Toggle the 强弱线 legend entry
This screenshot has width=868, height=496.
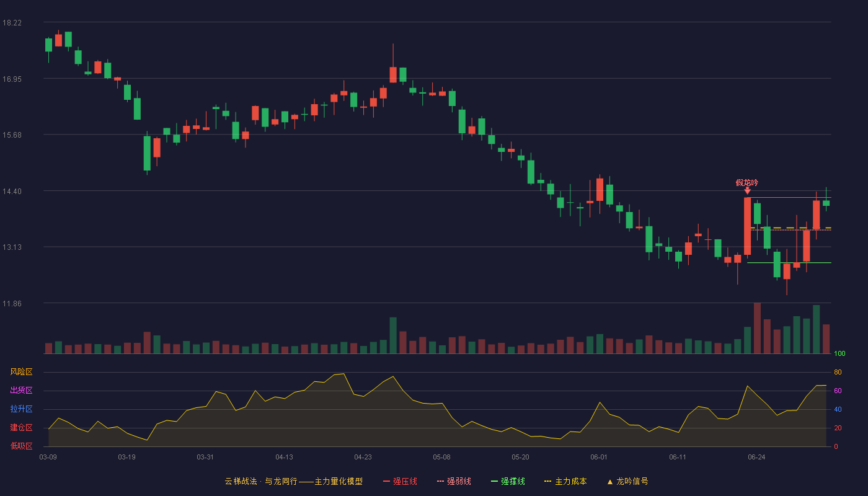(454, 481)
